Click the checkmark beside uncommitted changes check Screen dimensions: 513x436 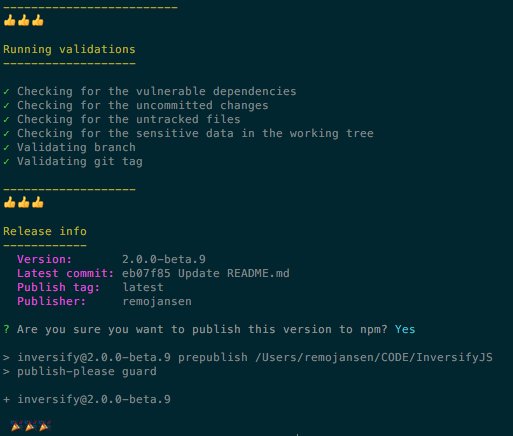(6, 105)
